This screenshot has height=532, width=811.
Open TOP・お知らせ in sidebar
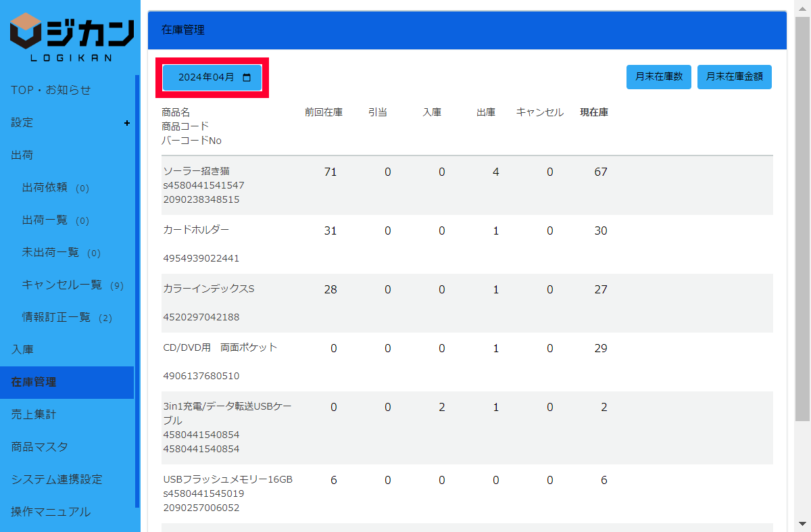coord(51,90)
